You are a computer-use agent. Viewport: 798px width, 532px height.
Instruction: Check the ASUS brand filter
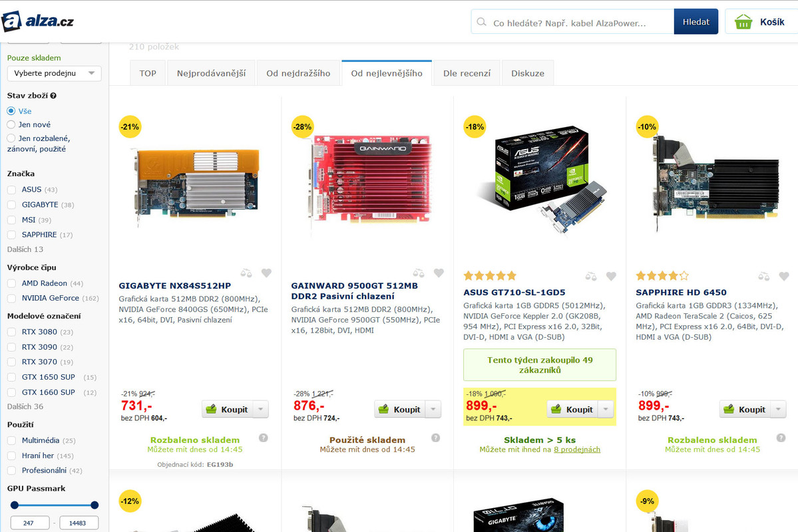(11, 190)
